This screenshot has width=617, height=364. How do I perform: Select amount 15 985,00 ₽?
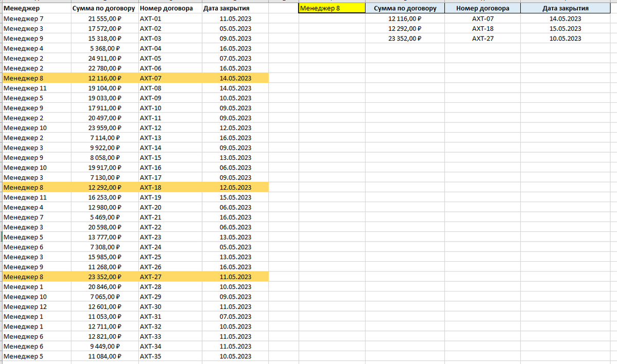[105, 257]
